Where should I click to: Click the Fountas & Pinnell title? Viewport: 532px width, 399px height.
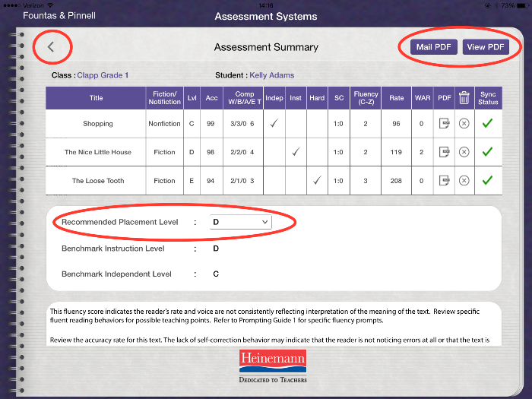coord(59,16)
